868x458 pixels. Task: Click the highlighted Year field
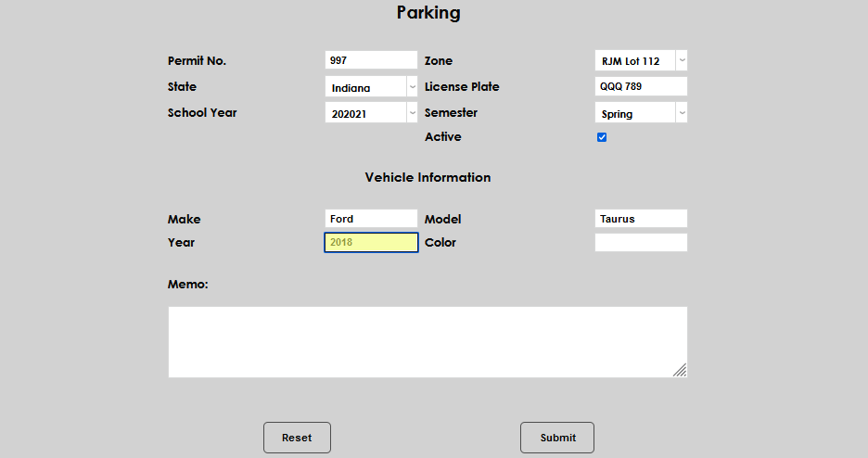click(371, 242)
